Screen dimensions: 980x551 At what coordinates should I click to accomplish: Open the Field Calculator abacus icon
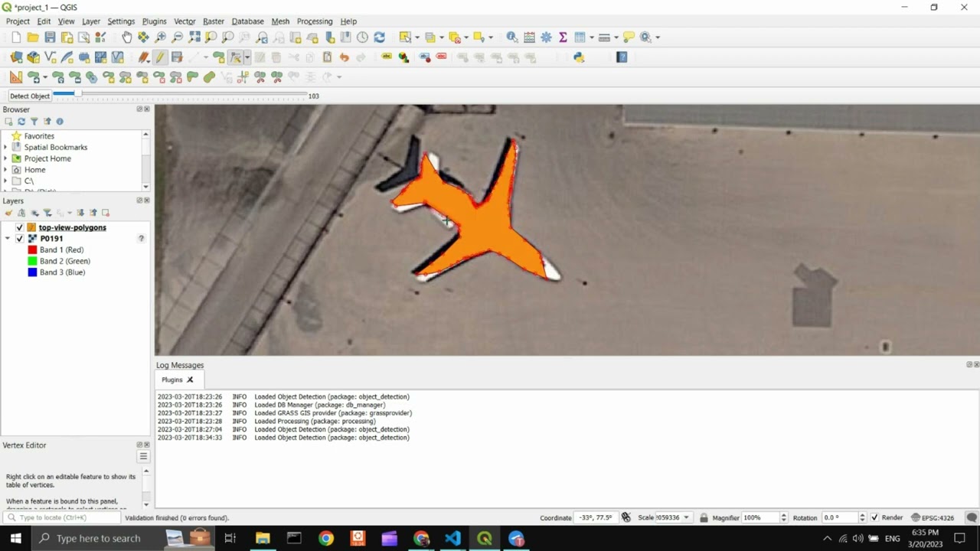coord(529,37)
